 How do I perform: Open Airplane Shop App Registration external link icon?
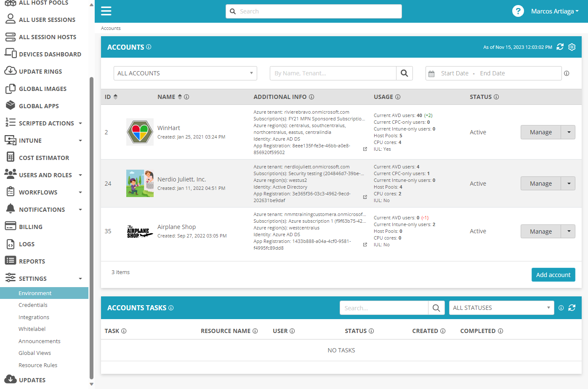pyautogui.click(x=365, y=245)
